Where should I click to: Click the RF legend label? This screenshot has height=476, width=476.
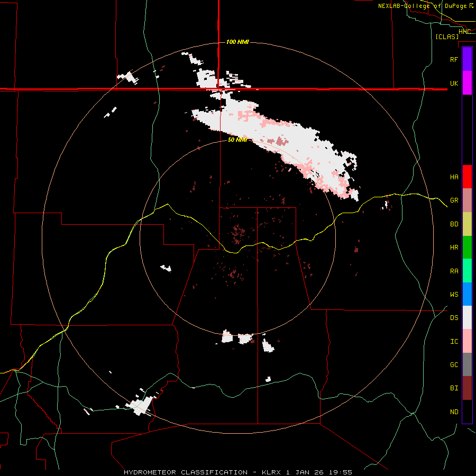[x=454, y=59]
